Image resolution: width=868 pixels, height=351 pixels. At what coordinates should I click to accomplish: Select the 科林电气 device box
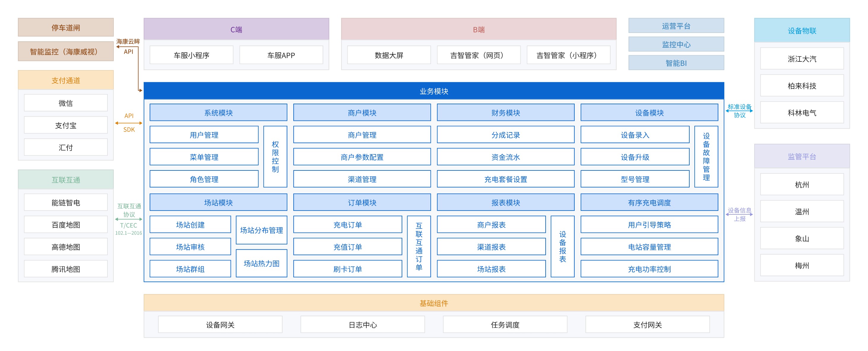[x=802, y=113]
